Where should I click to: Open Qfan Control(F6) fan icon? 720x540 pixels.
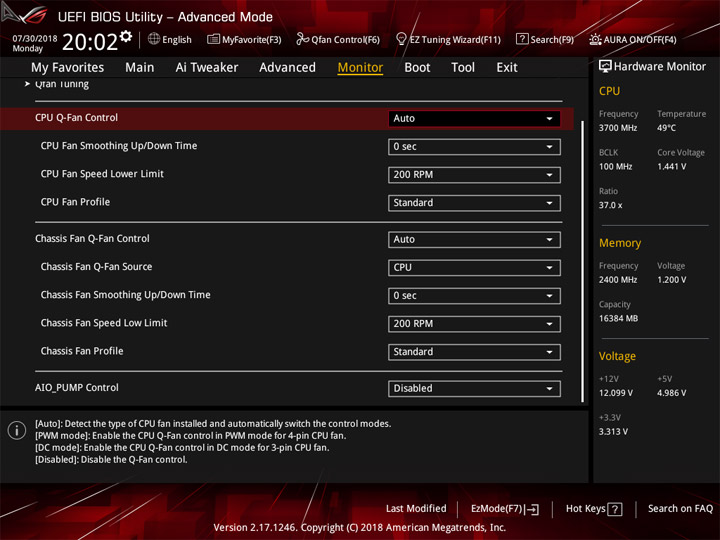[x=302, y=39]
